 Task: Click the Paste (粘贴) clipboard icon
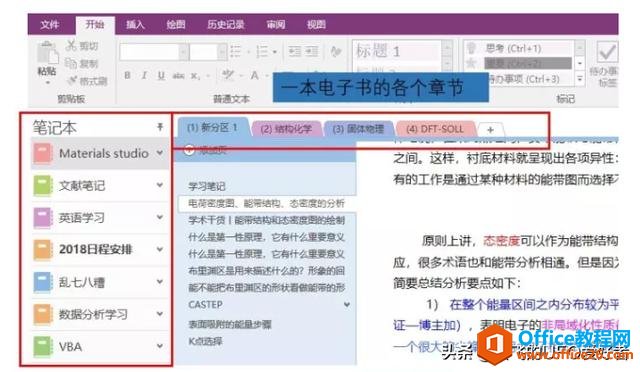click(x=47, y=53)
